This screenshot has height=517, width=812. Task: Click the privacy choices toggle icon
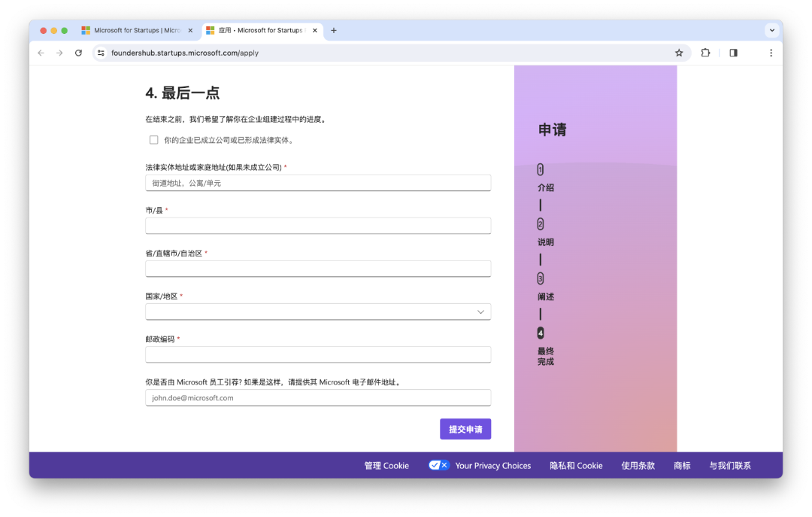coord(438,465)
